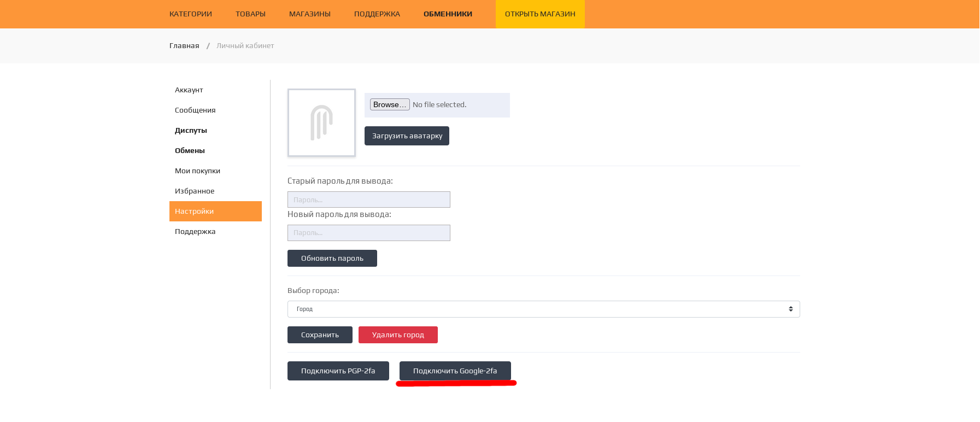Image resolution: width=980 pixels, height=422 pixels.
Task: Click Подключить PGP-2fa button
Action: (338, 371)
